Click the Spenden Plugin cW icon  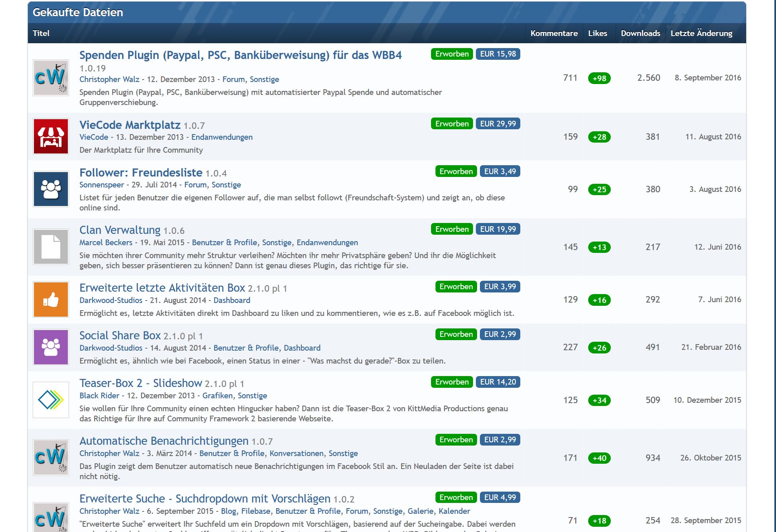coord(51,78)
